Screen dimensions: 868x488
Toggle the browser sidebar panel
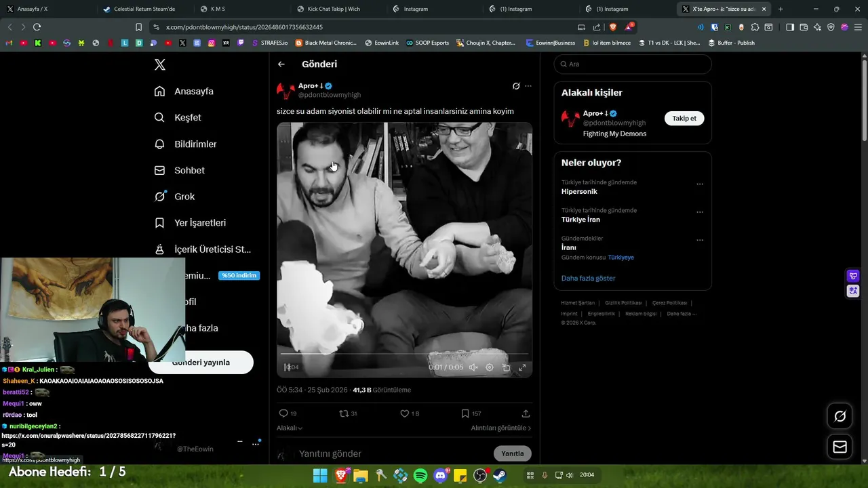coord(790,27)
